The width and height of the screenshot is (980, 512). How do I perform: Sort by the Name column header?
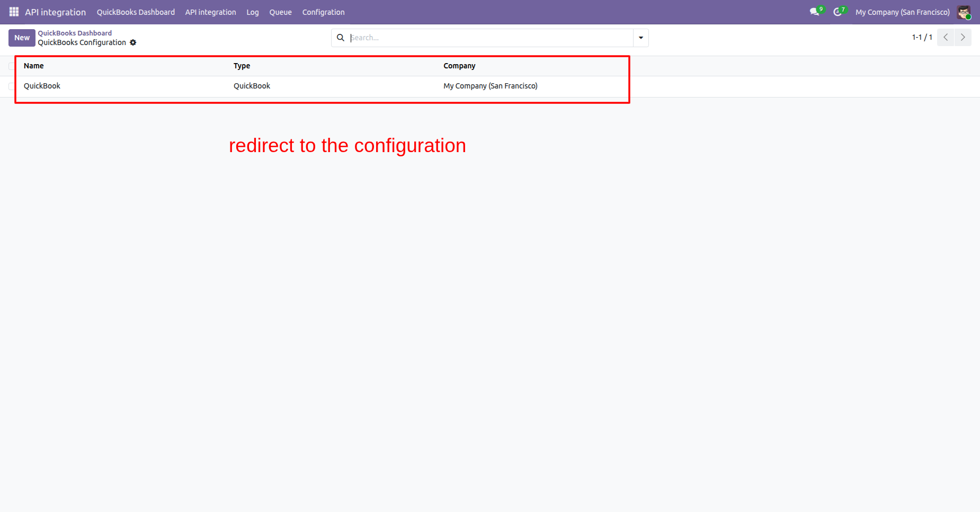coord(34,66)
